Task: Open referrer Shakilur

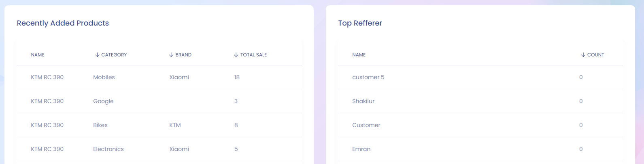Action: (363, 101)
